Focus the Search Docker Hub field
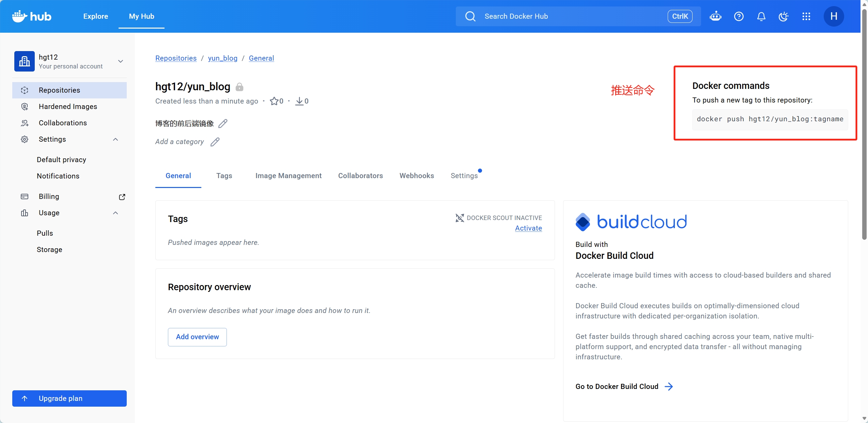Screen dimensions: 868x423 (x=578, y=16)
